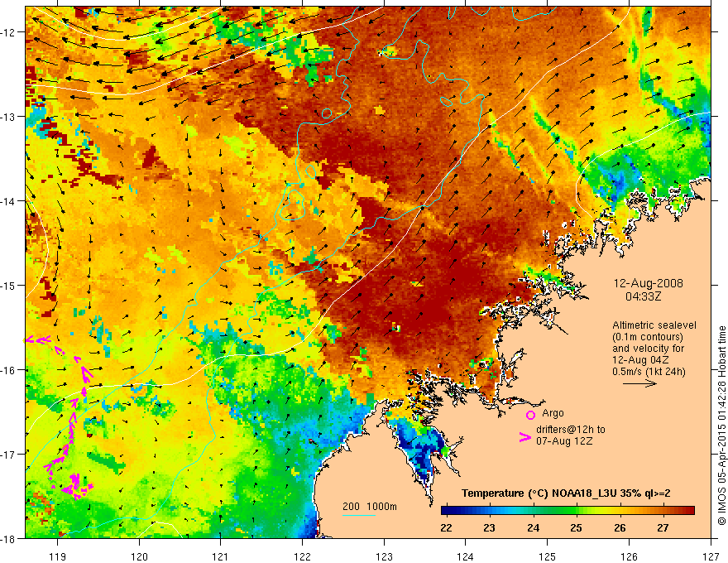Click the longitude axis label 120
The width and height of the screenshot is (728, 563).
(x=139, y=556)
